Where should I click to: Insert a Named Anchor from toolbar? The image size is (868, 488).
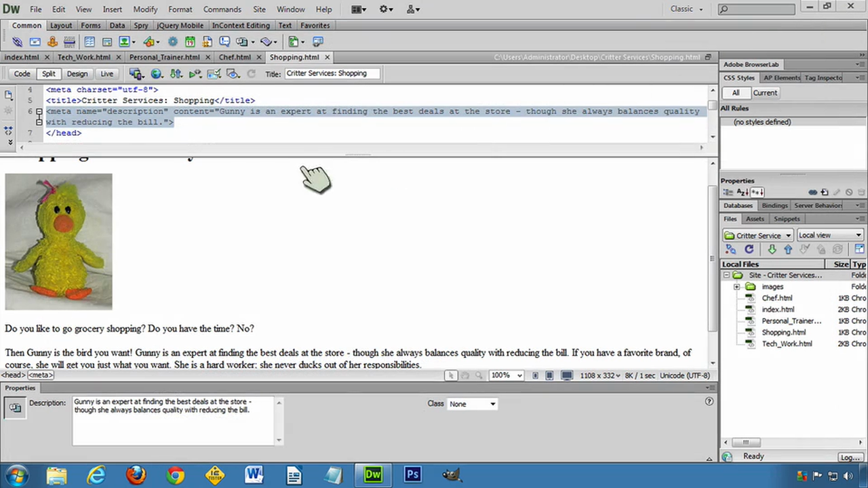coord(53,42)
